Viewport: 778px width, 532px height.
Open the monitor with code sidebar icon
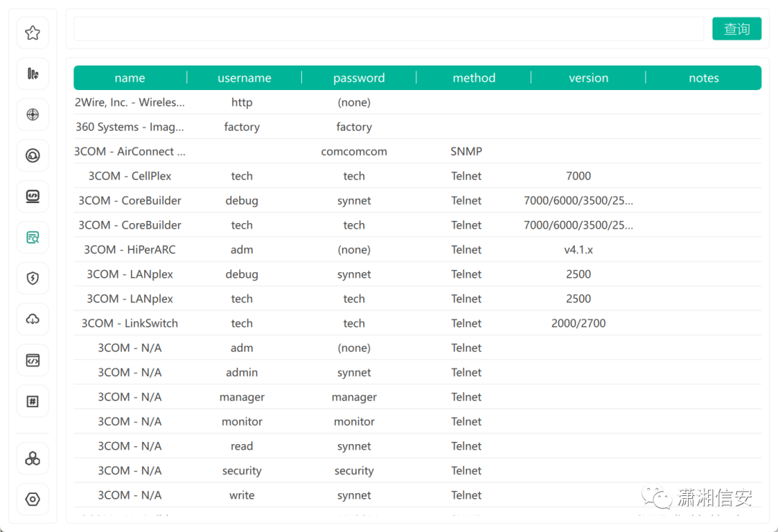click(x=32, y=197)
